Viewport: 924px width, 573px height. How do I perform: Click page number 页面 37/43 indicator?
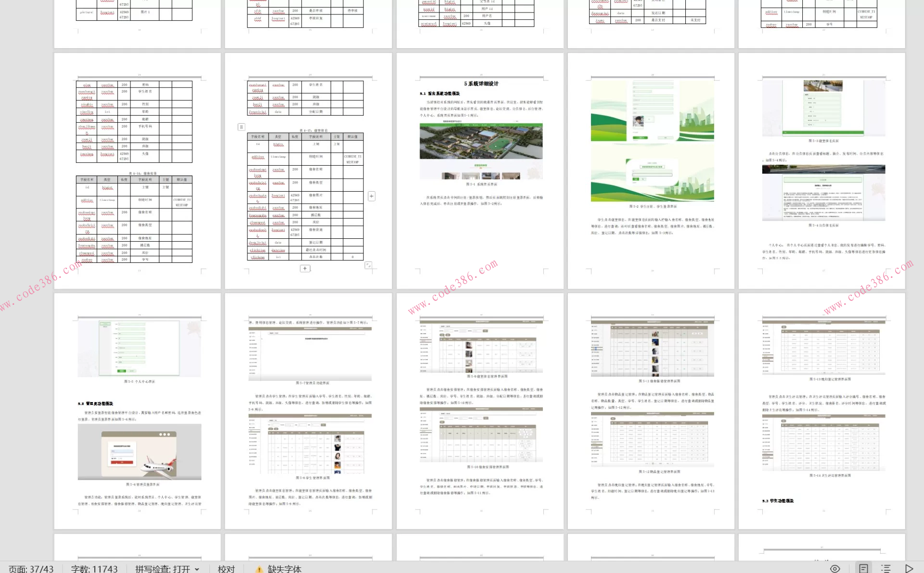pyautogui.click(x=31, y=569)
